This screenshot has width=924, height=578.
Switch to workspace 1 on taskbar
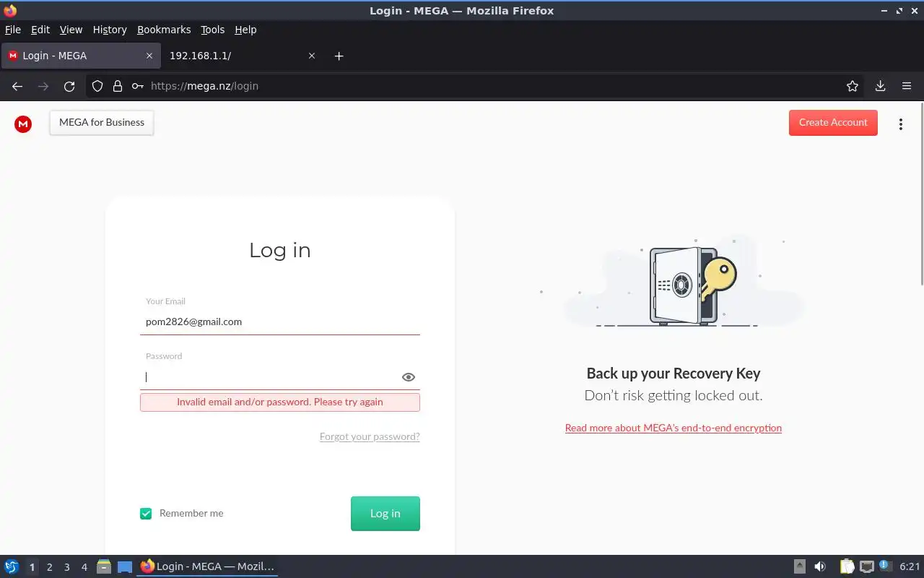pos(32,567)
